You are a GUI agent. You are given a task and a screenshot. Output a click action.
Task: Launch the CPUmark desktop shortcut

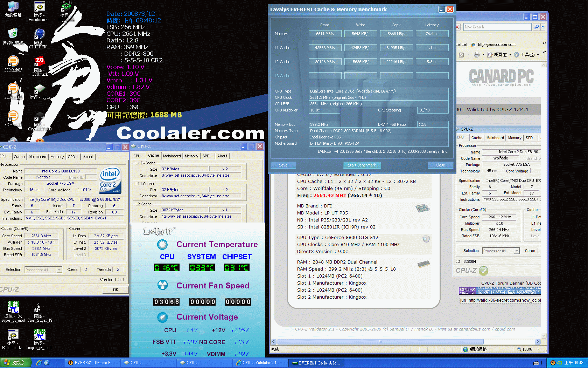(x=40, y=66)
